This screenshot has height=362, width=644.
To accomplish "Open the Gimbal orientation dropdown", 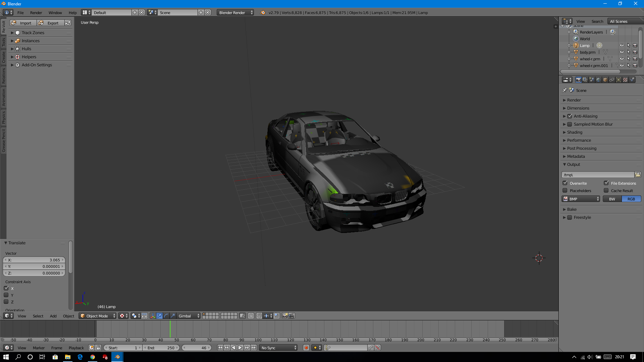I will tap(189, 316).
